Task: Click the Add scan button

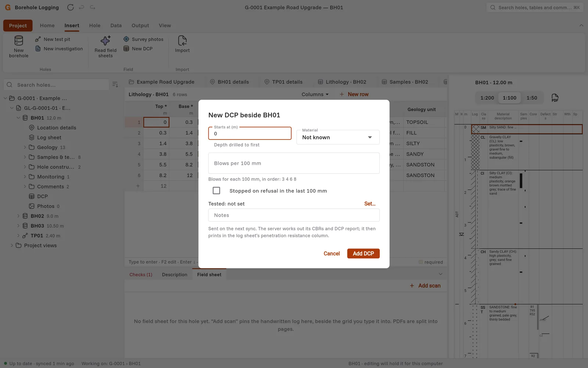Action: 425,286
